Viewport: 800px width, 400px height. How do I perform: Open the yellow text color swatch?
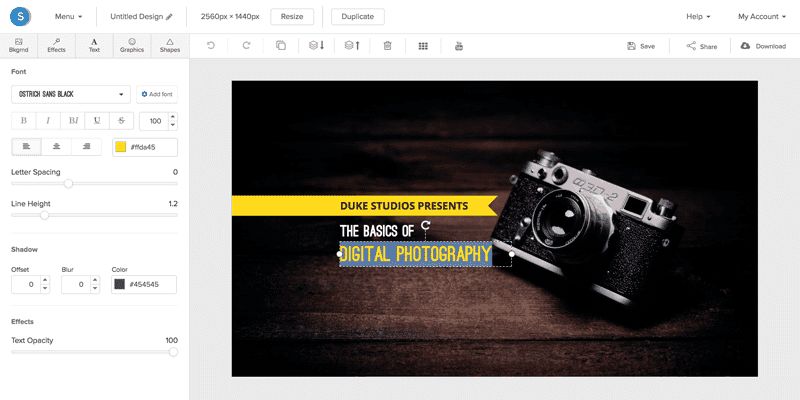point(120,147)
